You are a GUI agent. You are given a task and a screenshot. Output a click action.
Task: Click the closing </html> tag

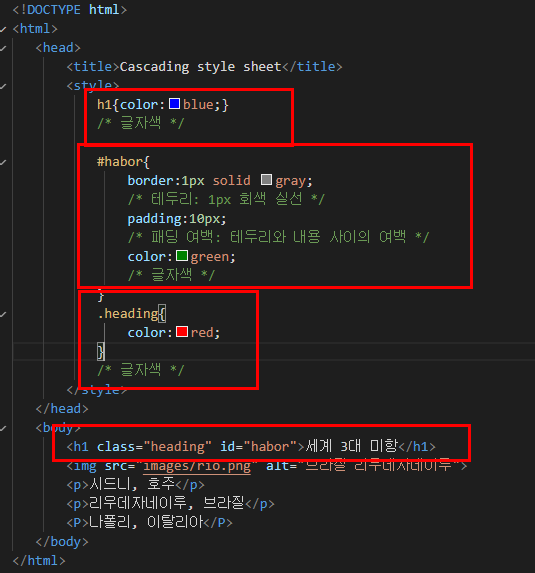(x=39, y=561)
